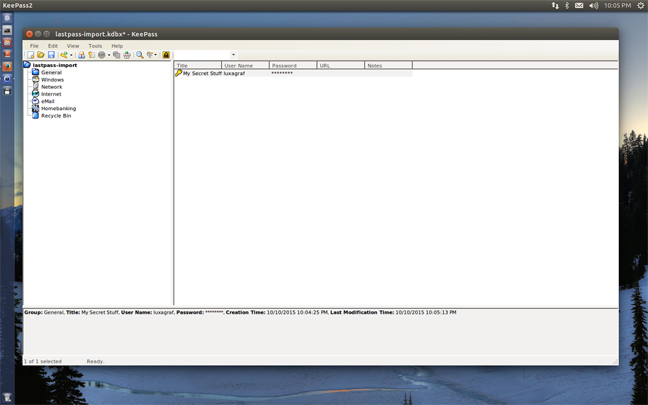Click the Open URL globe icon

pos(102,55)
